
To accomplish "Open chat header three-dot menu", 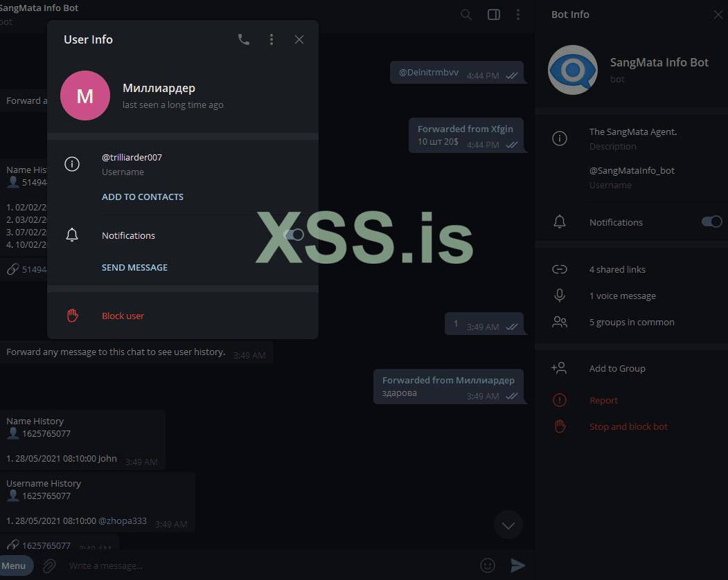I will pos(518,15).
